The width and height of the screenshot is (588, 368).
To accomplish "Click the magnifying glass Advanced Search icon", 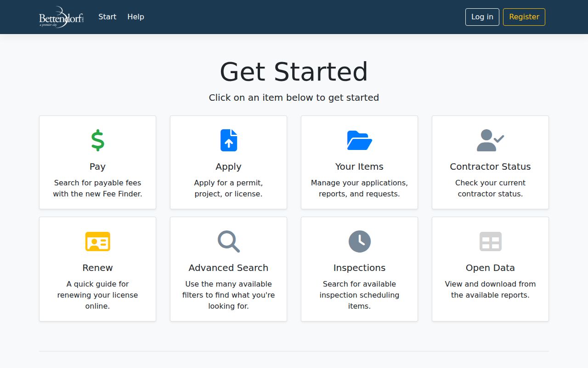I will click(228, 241).
